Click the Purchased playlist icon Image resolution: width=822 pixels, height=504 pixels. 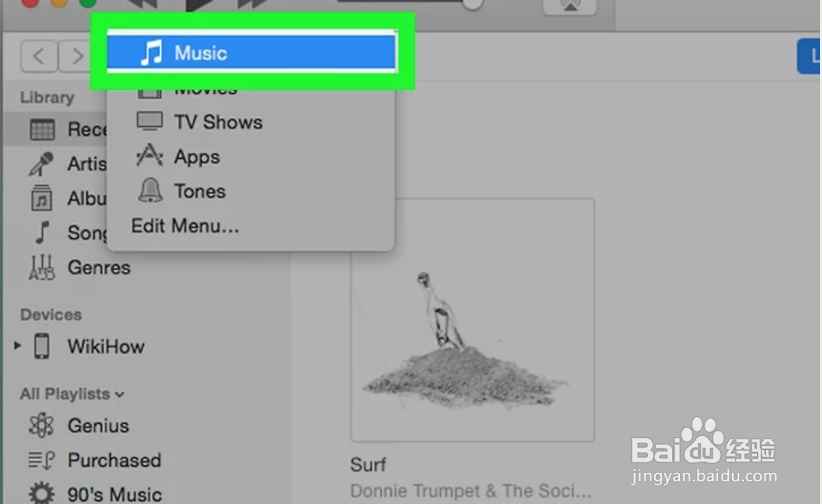41,461
